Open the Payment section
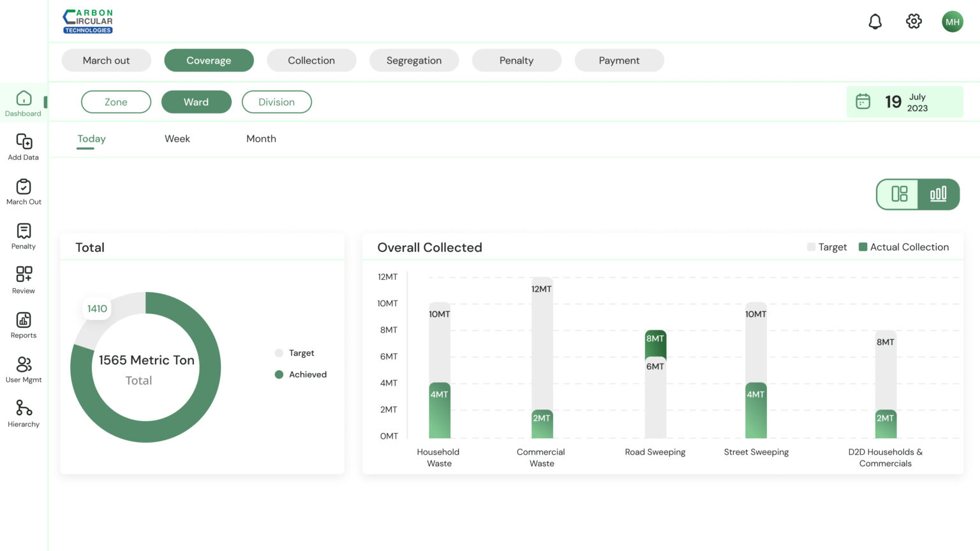Image resolution: width=980 pixels, height=551 pixels. coord(619,61)
